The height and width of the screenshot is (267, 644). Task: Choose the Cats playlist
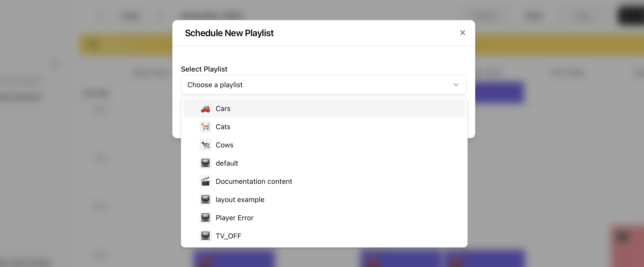click(223, 127)
